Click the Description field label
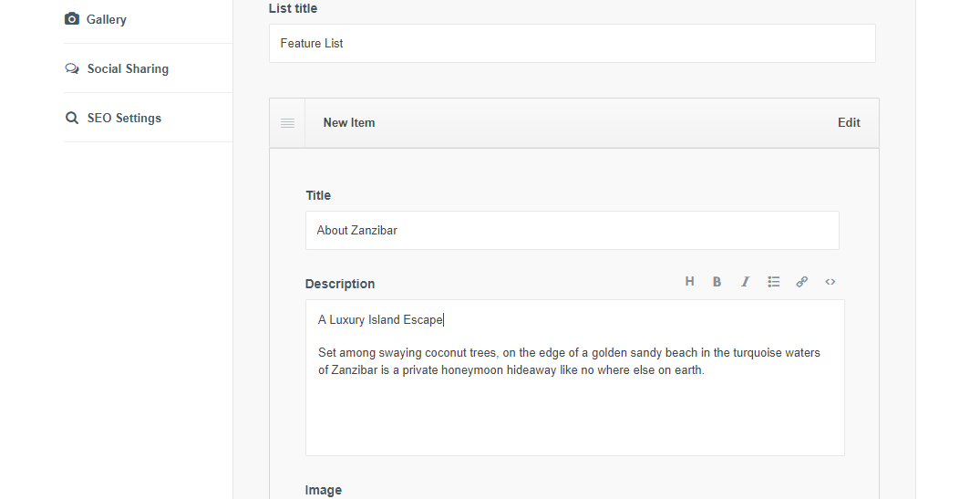This screenshot has width=980, height=499. pos(340,284)
